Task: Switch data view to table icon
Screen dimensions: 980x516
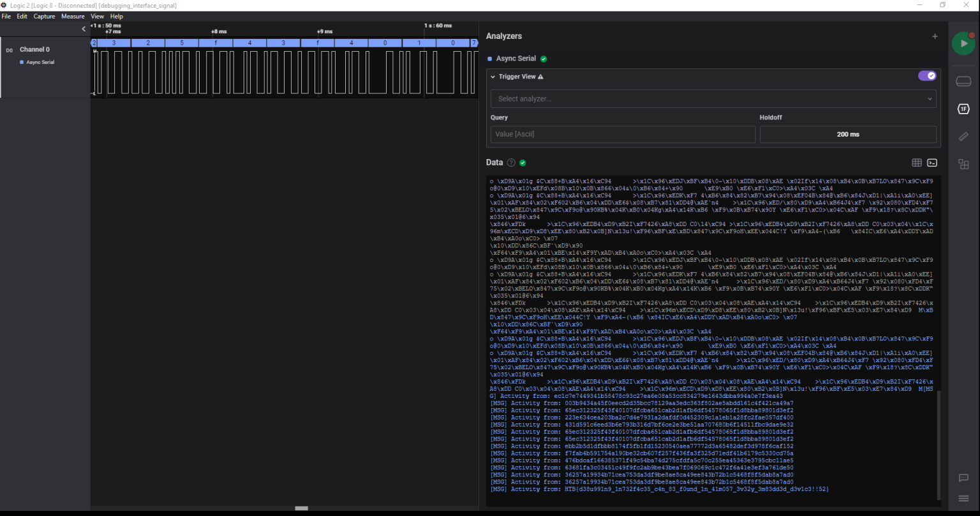Action: tap(917, 163)
